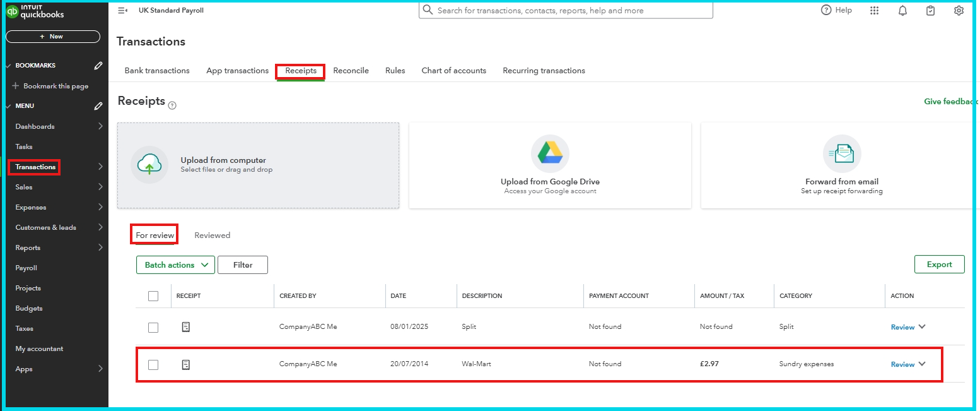Screen dimensions: 980x411
Task: Open the Reviewed tab
Action: click(212, 235)
